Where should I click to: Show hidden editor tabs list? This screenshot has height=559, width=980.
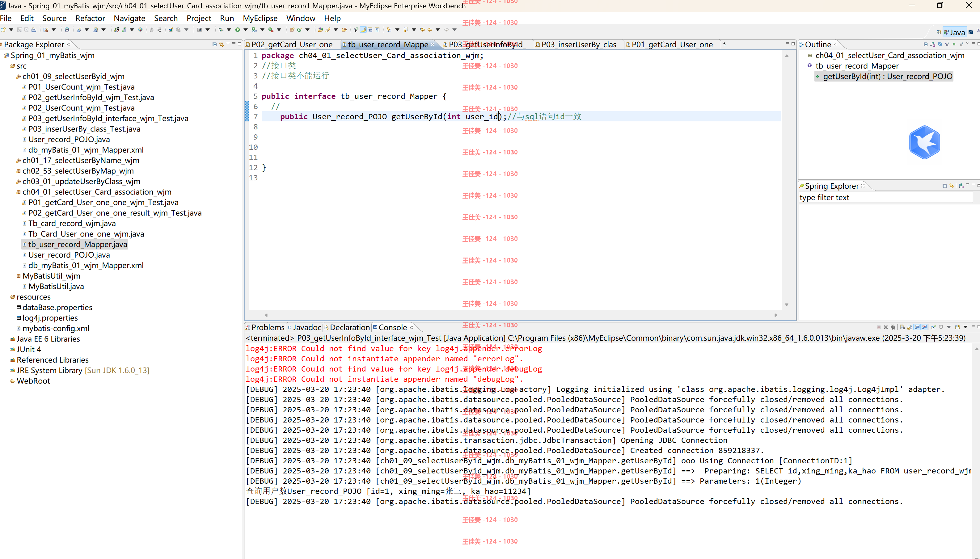tap(724, 44)
